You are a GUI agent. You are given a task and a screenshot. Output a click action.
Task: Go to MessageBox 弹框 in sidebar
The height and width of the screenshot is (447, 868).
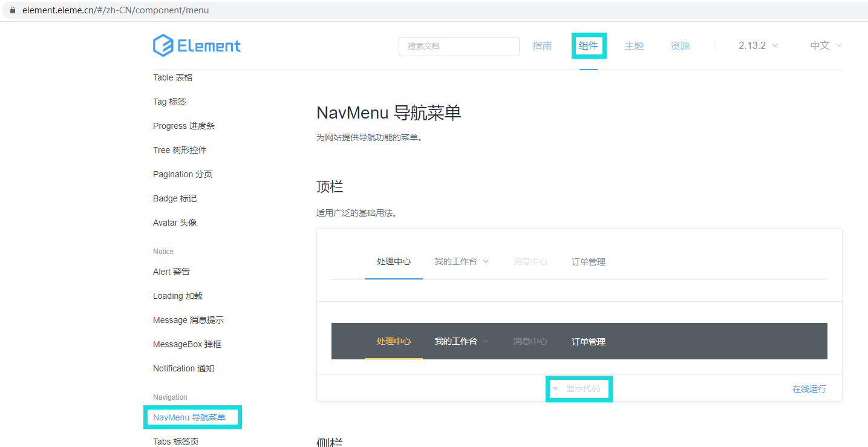click(x=187, y=344)
